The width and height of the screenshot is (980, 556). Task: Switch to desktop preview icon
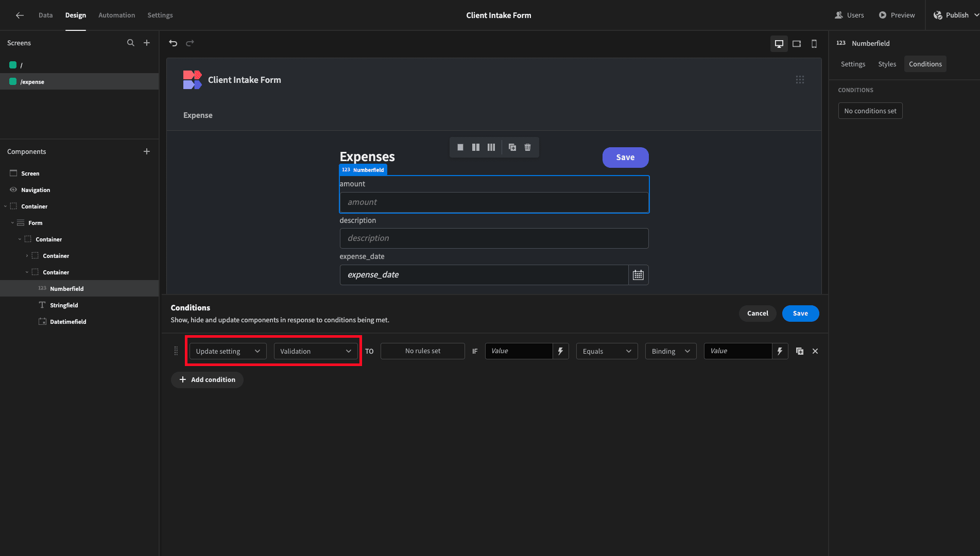(x=779, y=44)
